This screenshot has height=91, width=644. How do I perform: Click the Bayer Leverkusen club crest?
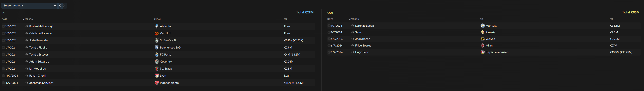coord(483,52)
